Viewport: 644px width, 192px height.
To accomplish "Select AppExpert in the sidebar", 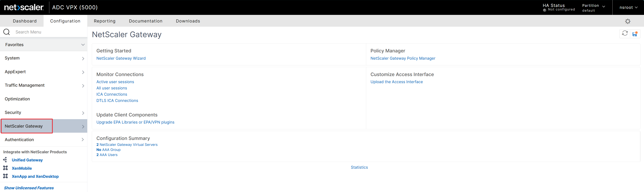I will point(15,72).
